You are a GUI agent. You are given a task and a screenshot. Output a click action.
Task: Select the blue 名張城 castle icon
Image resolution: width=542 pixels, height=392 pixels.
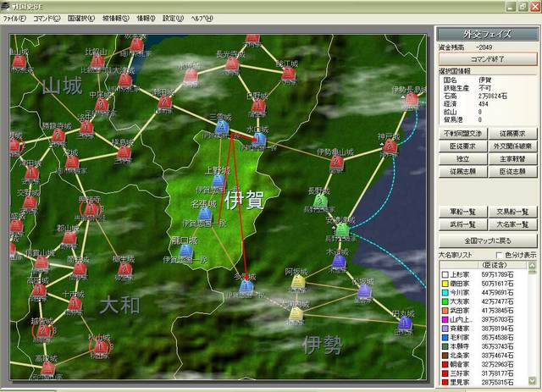[205, 214]
